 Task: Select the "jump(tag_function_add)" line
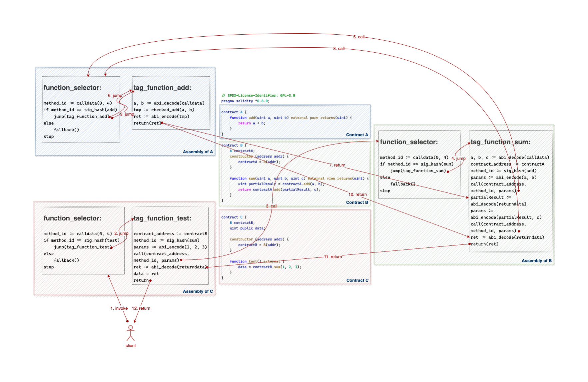(x=82, y=117)
